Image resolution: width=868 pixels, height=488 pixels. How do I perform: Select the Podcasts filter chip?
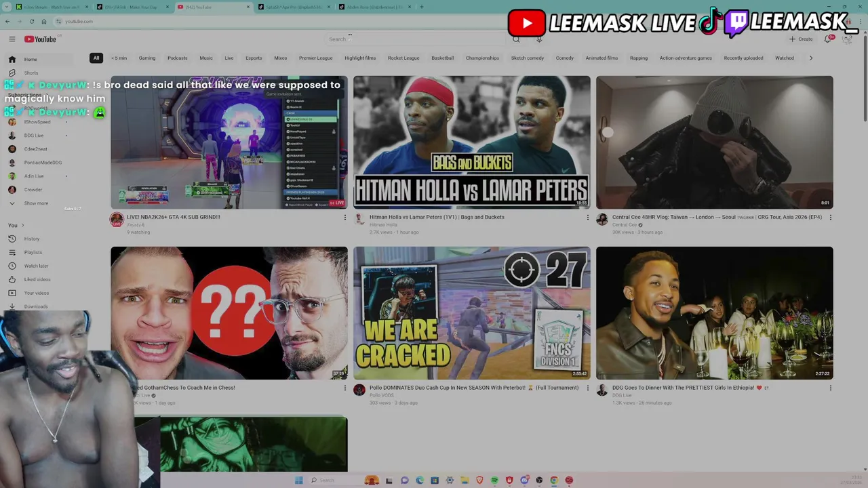[178, 58]
